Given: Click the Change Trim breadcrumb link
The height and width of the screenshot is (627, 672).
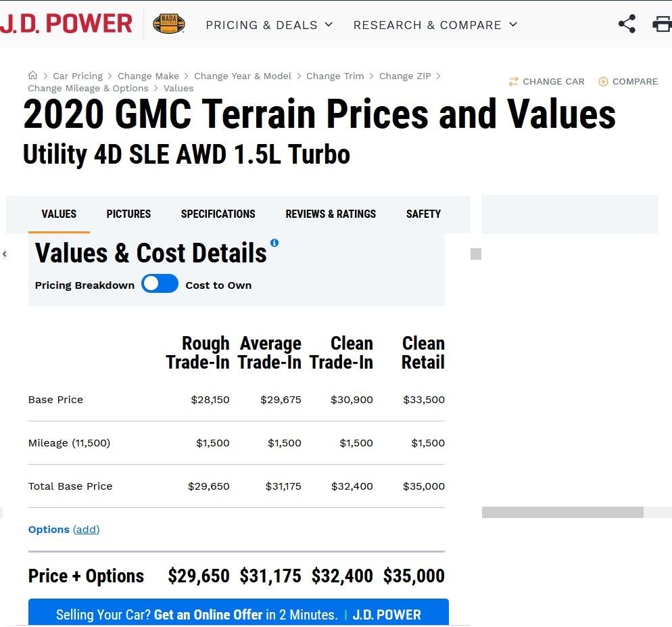Looking at the screenshot, I should tap(335, 76).
